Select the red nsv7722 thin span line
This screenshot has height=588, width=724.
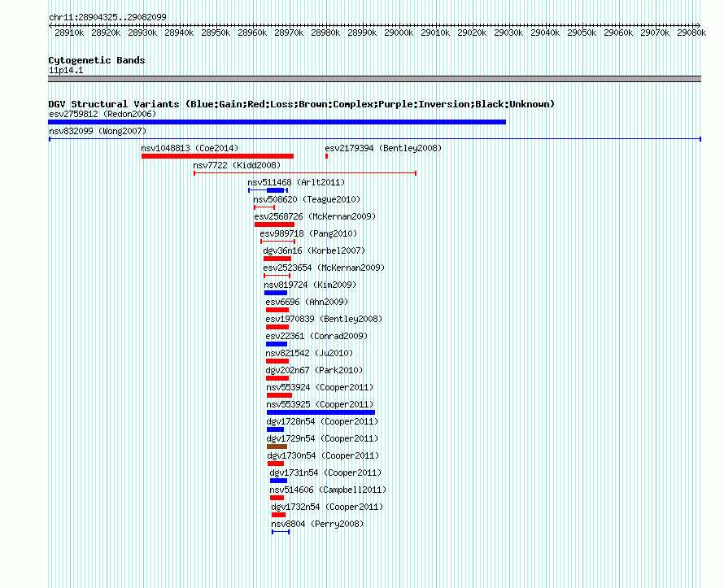pos(305,173)
